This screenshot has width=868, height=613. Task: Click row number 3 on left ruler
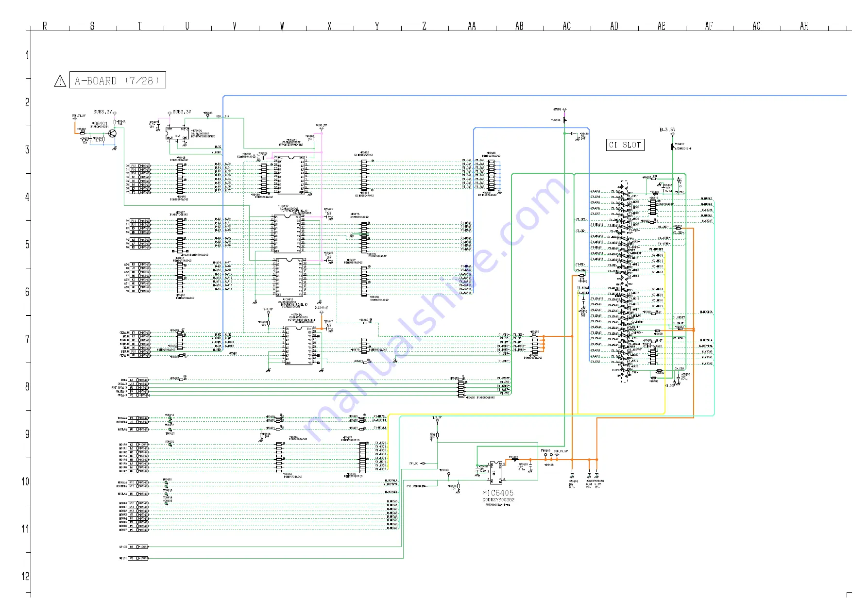coord(27,149)
